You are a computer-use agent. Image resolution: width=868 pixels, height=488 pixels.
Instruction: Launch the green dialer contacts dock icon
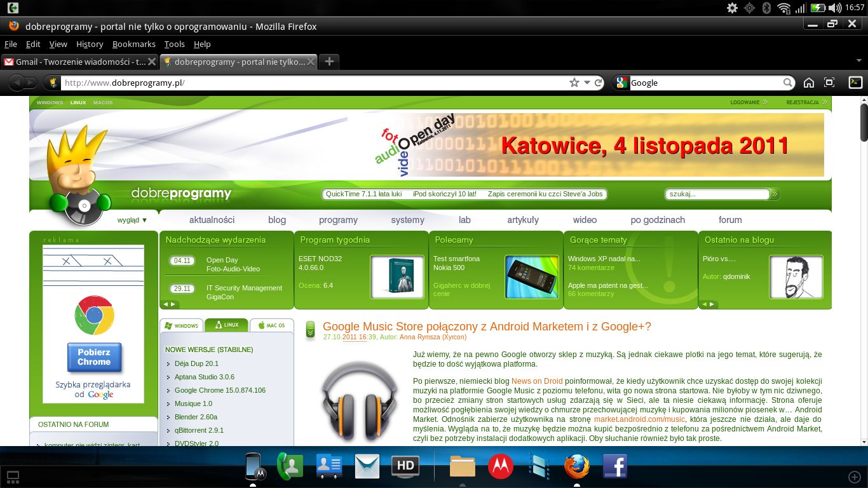pos(290,466)
